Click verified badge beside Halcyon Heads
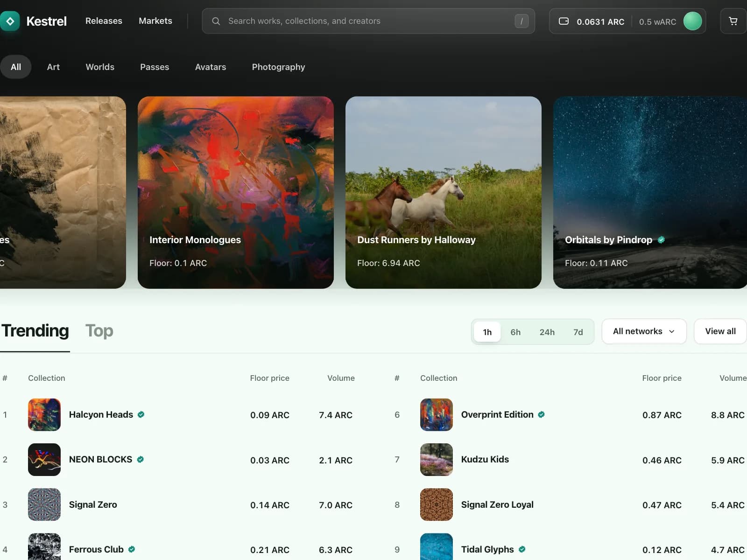 [141, 414]
